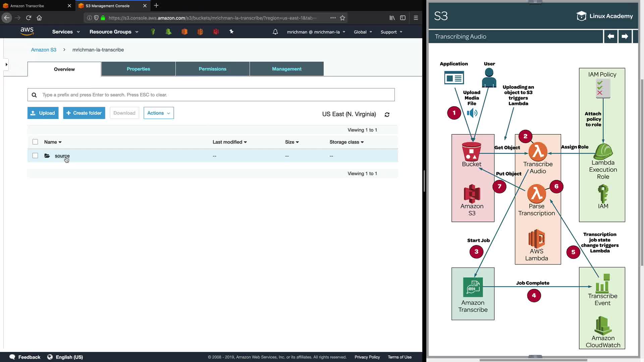Click the AWS logo home icon
644x362 pixels.
click(x=27, y=32)
